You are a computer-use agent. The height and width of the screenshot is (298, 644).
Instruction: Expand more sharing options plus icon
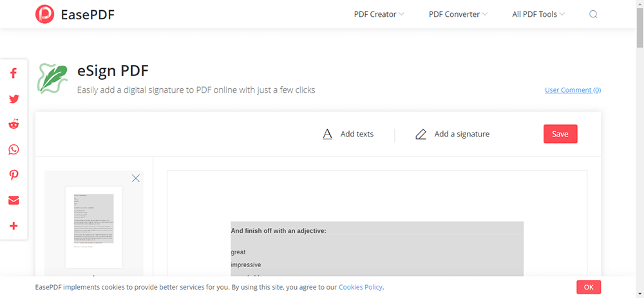point(14,226)
